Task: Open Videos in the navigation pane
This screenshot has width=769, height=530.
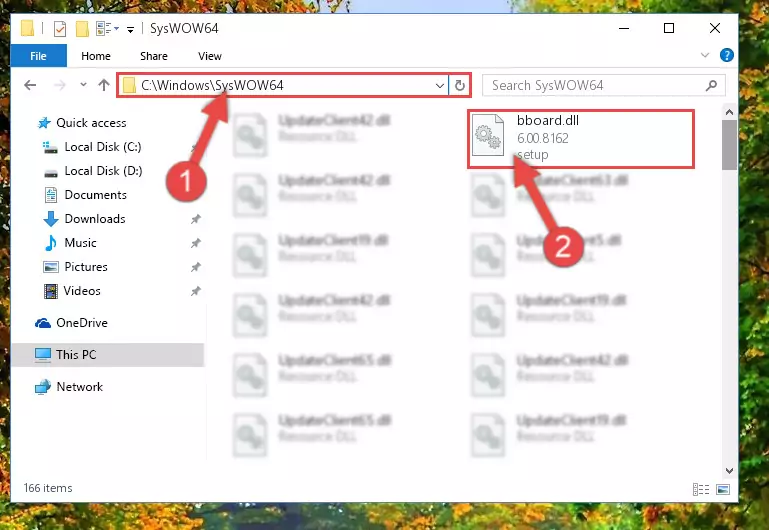Action: point(82,291)
